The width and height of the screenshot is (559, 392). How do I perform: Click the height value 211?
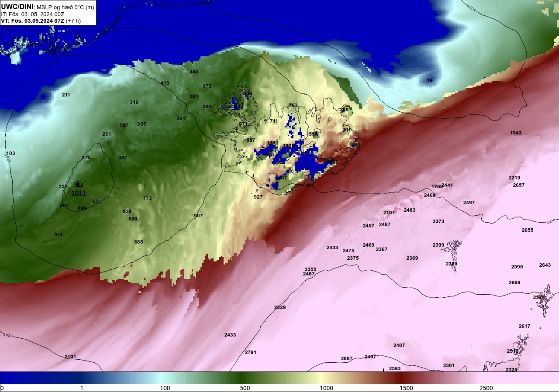[x=66, y=95]
